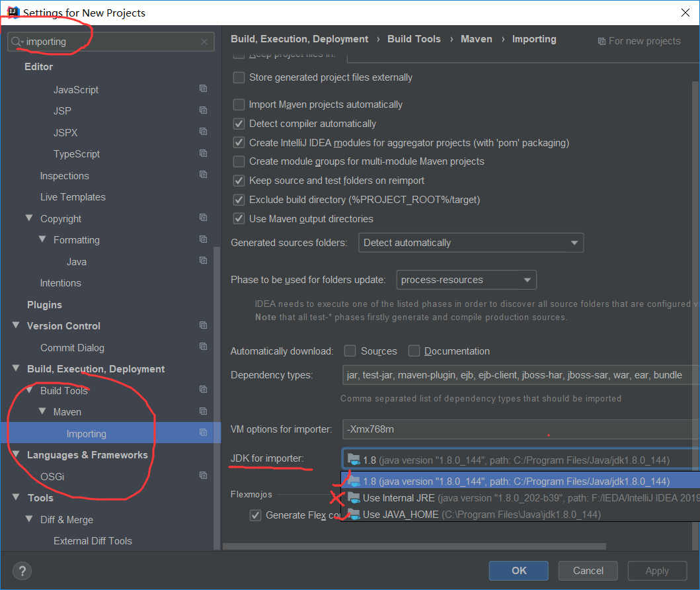Open the Plugins settings page
The image size is (700, 590).
44,305
